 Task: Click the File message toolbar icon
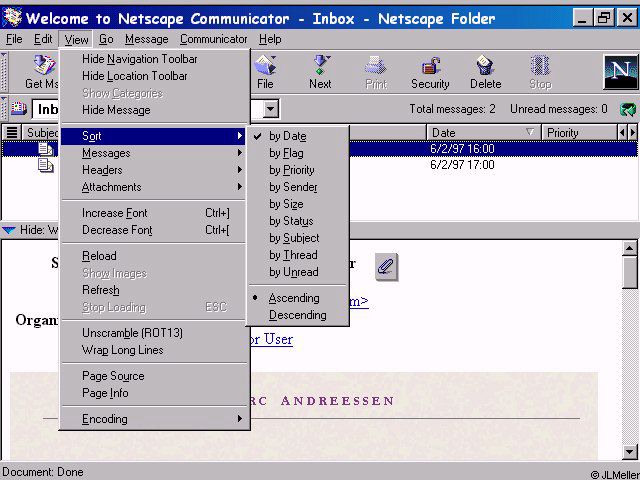(x=265, y=65)
